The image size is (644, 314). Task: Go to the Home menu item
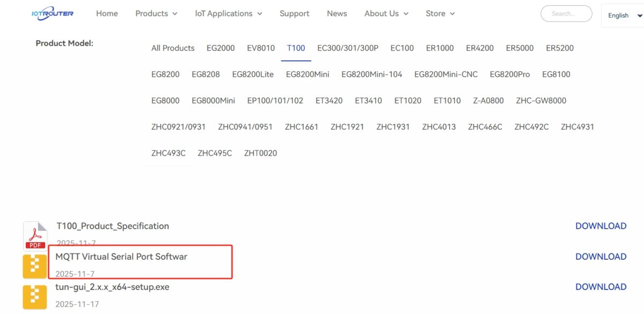[107, 13]
